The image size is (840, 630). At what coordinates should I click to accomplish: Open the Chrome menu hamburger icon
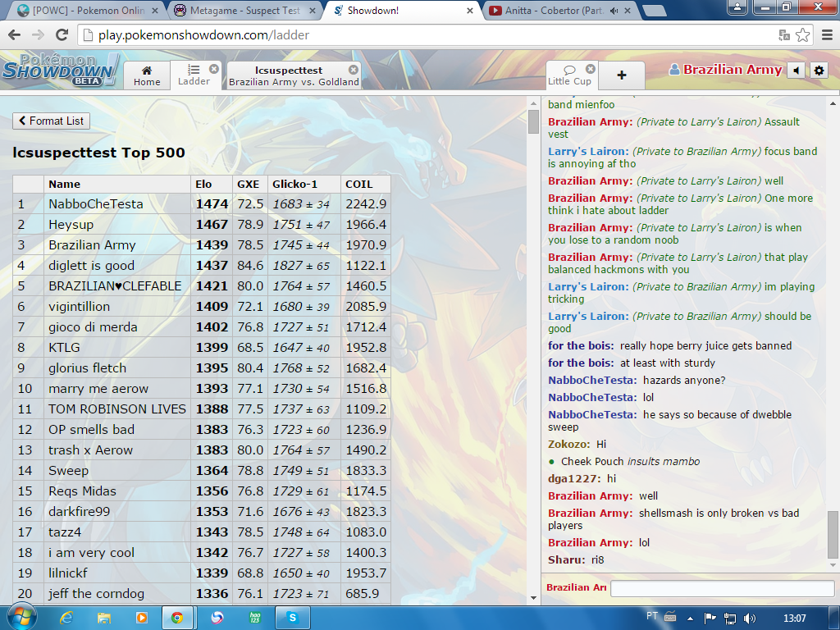coord(827,35)
